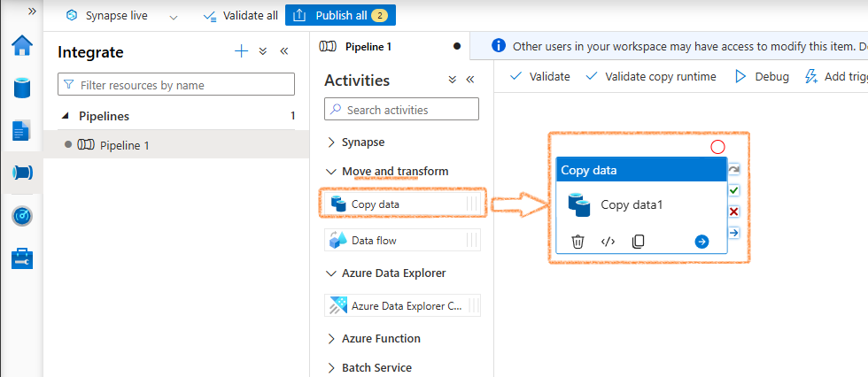Viewport: 868px width, 377px height.
Task: Open the Data hub cylinder icon
Action: [x=22, y=88]
